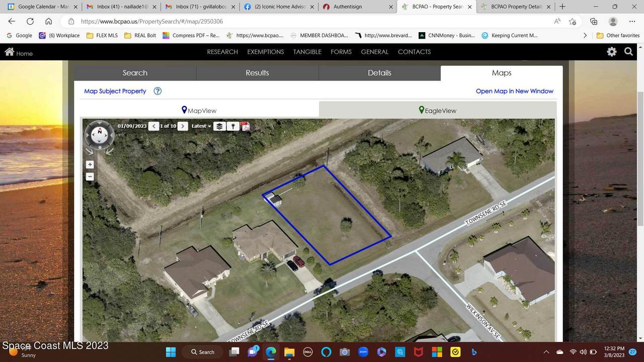
Task: Export map as PDF
Action: [x=245, y=126]
